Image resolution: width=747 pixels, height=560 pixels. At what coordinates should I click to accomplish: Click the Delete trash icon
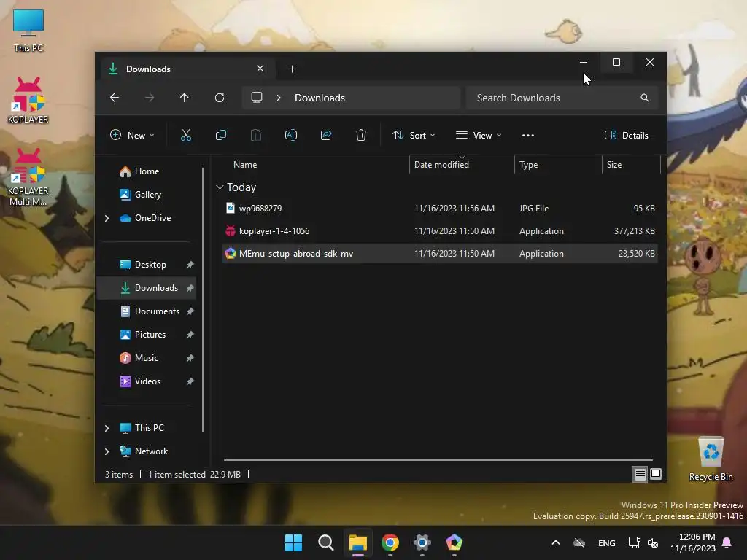[x=361, y=135]
